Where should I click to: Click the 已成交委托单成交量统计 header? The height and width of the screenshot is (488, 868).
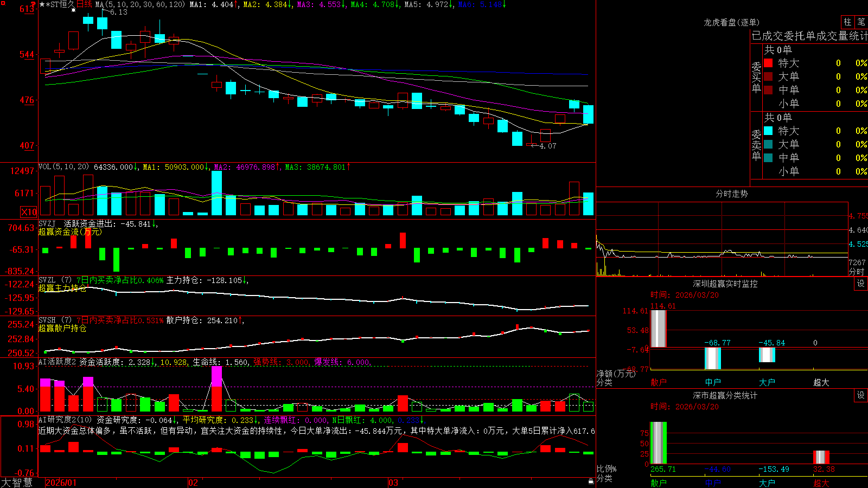point(809,36)
